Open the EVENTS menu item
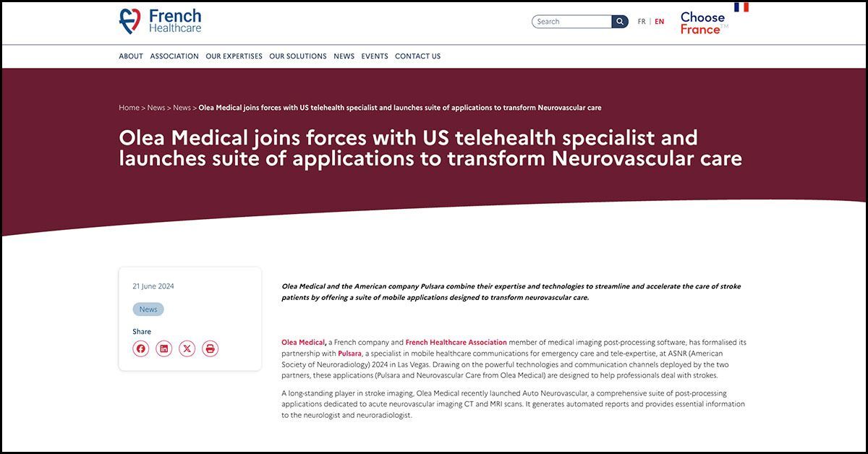 coord(375,56)
